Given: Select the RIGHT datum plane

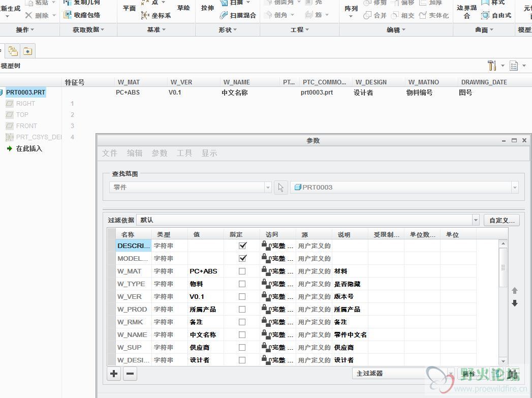Looking at the screenshot, I should pos(20,104).
